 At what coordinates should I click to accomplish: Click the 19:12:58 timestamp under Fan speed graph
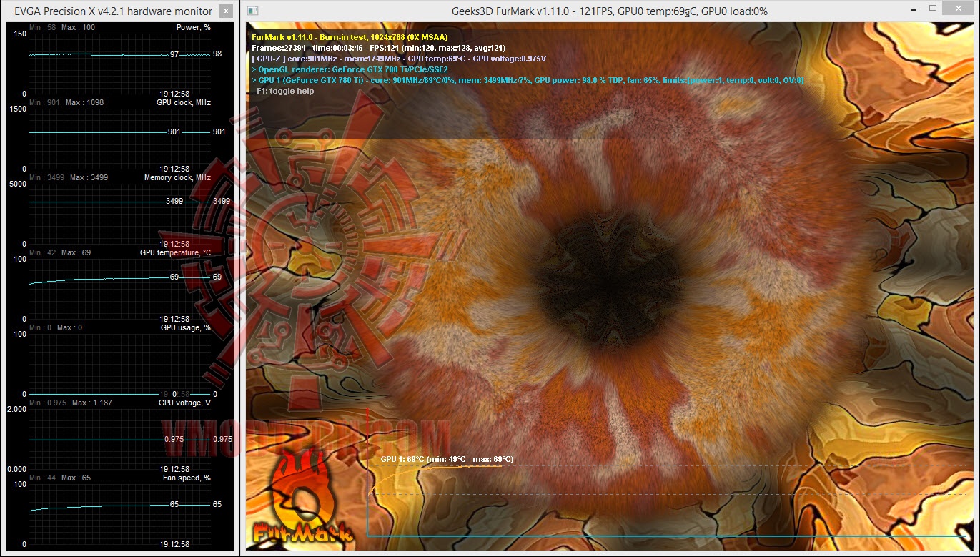pos(174,544)
